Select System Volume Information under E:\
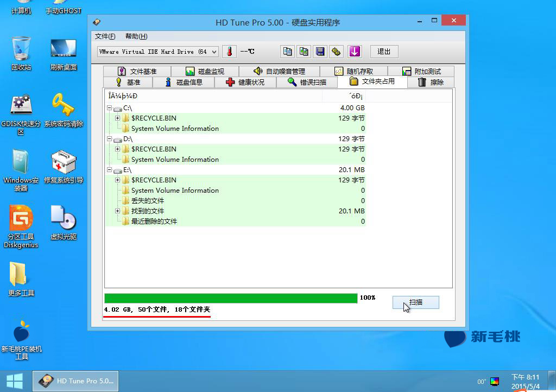Viewport: 556px width, 392px height. click(236, 191)
